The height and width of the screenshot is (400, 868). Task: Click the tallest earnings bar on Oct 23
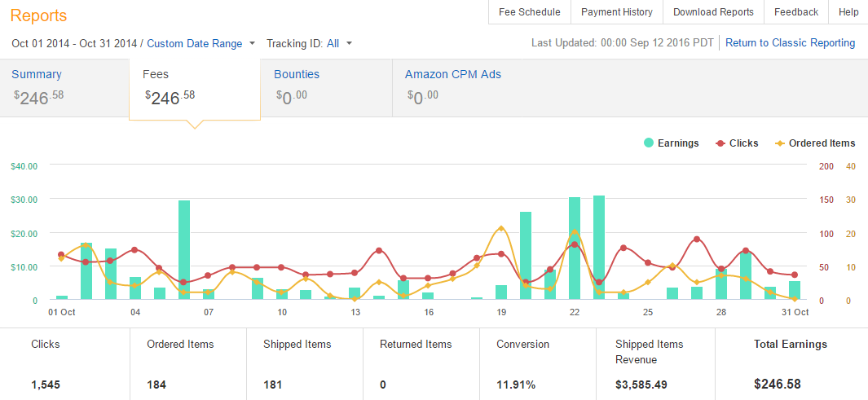599,248
